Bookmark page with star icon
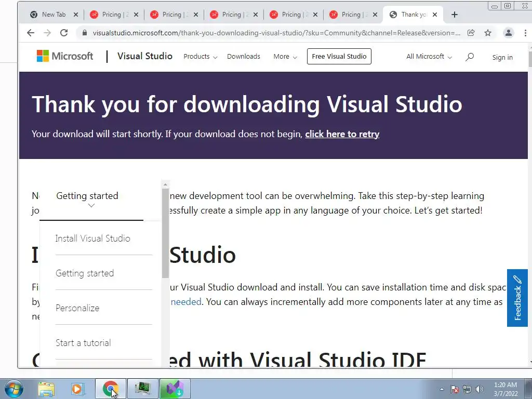The width and height of the screenshot is (532, 399). [x=488, y=33]
